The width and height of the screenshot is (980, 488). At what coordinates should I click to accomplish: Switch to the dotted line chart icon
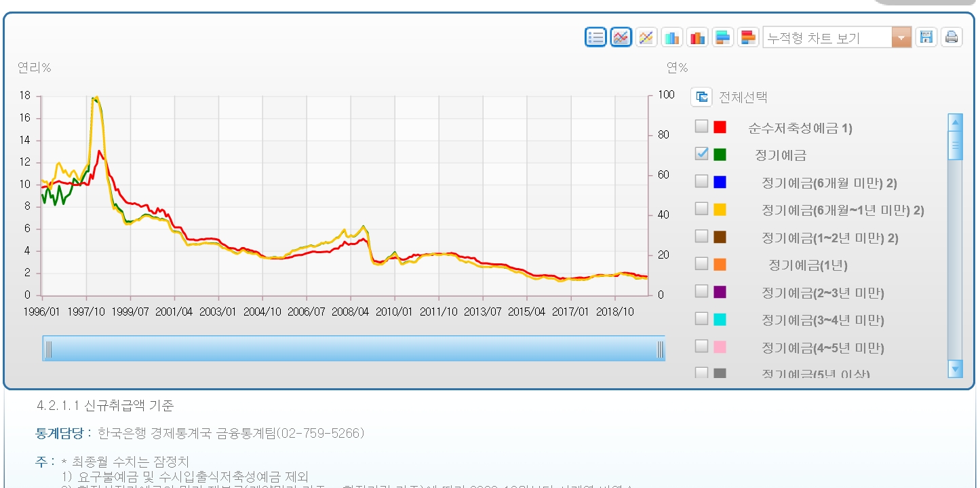(x=646, y=37)
